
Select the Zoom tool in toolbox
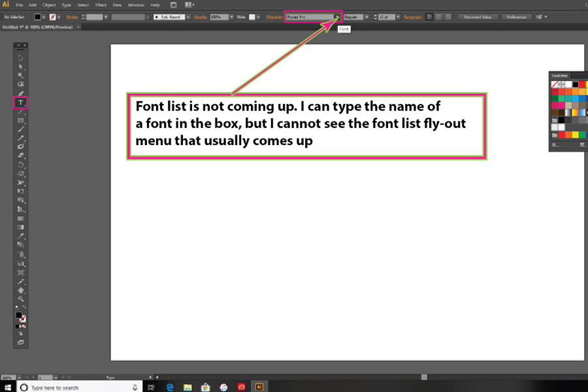[21, 299]
